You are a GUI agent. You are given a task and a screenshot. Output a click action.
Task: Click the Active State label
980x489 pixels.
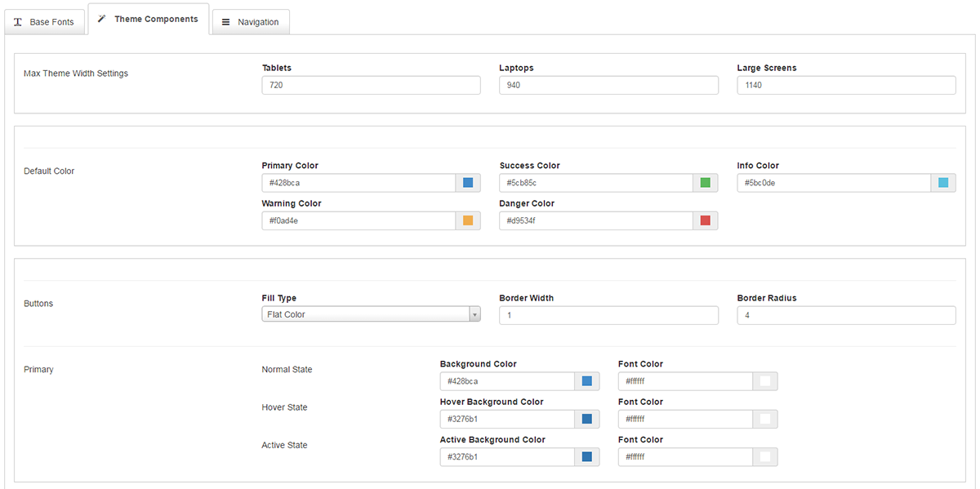285,445
